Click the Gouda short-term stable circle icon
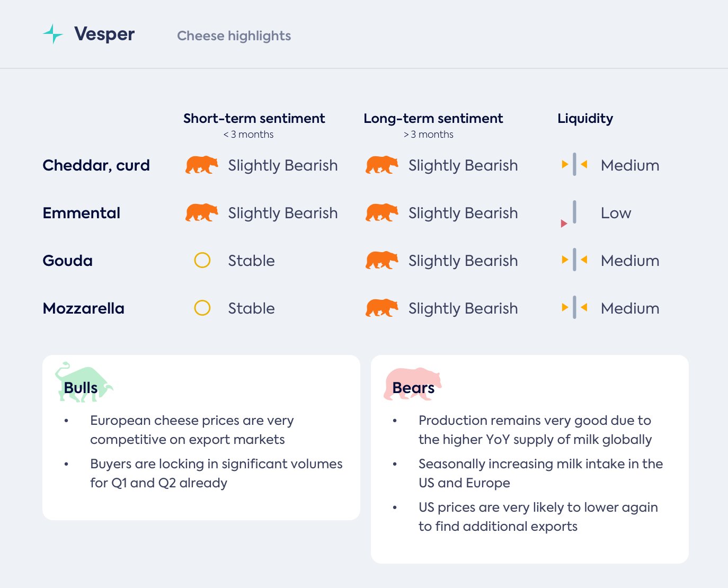Image resolution: width=728 pixels, height=588 pixels. tap(202, 260)
